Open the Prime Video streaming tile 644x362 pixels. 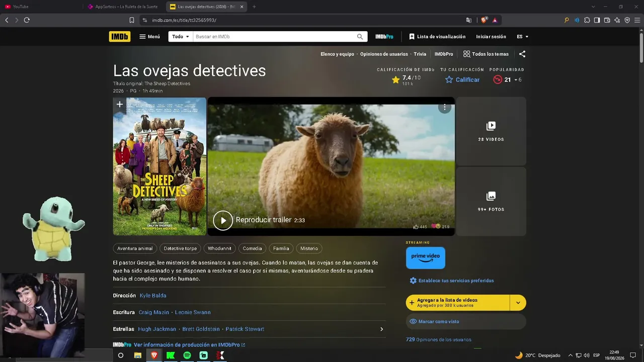tap(426, 258)
